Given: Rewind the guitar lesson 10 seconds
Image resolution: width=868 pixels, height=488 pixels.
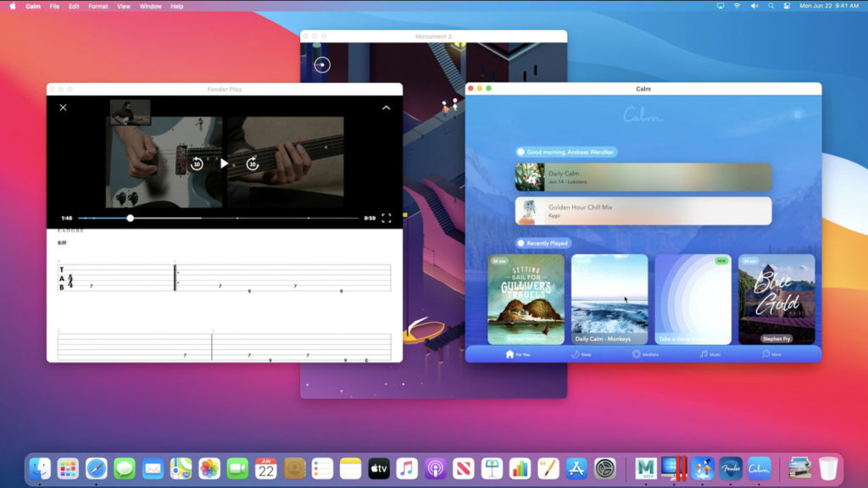Looking at the screenshot, I should (197, 164).
